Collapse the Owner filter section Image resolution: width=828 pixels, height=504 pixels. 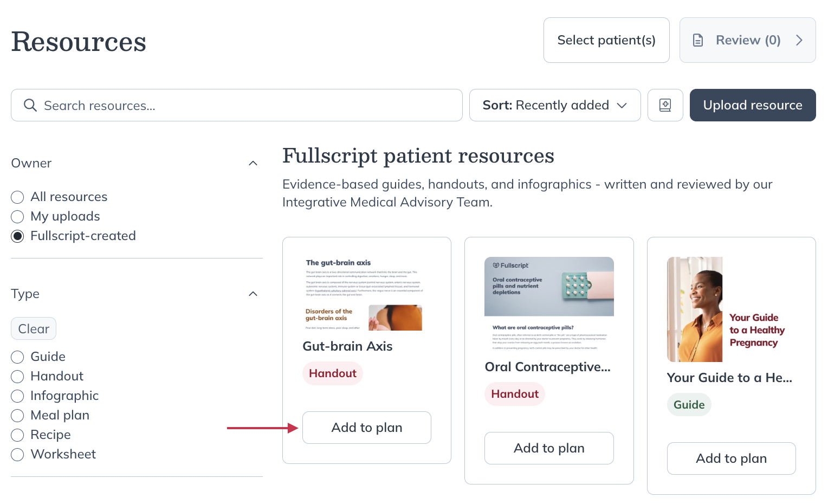tap(253, 163)
